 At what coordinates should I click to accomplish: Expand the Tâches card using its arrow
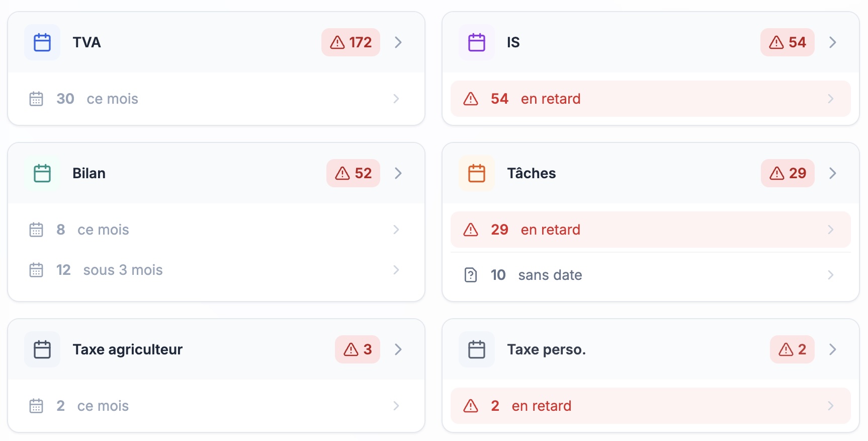coord(833,173)
